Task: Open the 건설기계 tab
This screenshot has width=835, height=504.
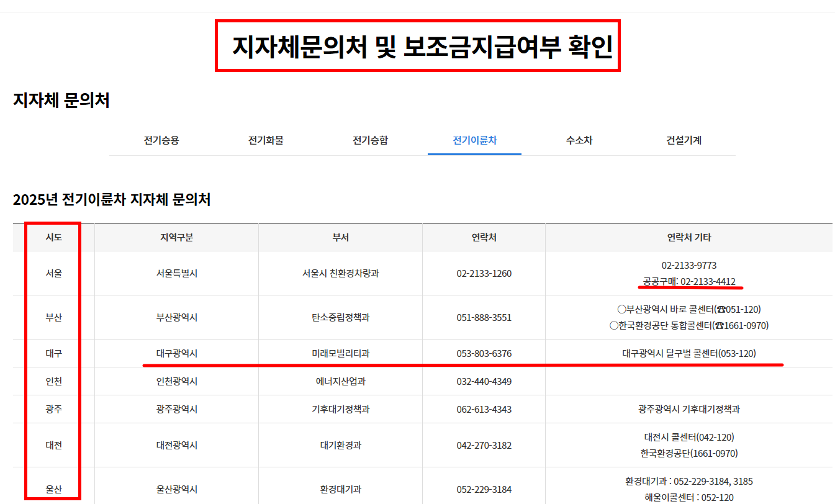Action: (x=683, y=140)
